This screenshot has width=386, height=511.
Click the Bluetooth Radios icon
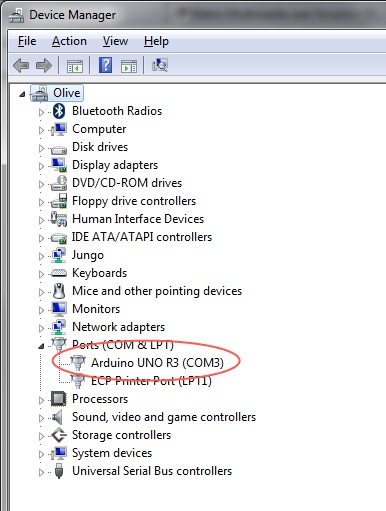(x=59, y=111)
